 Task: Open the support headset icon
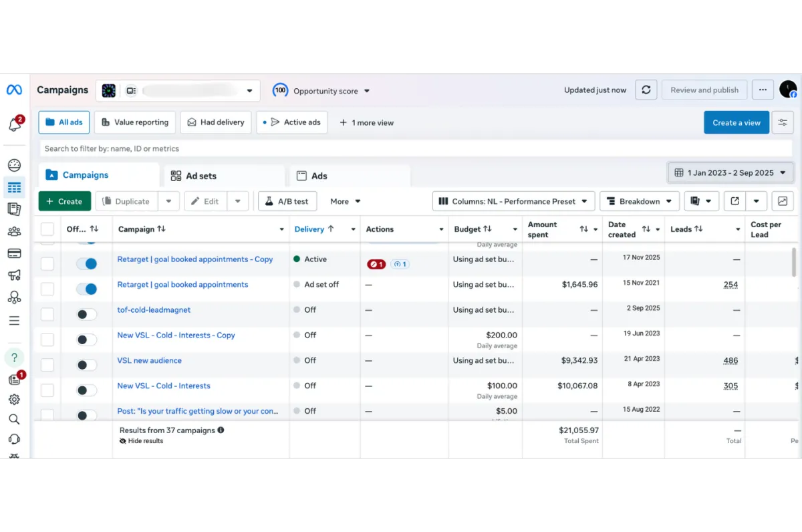(14, 439)
